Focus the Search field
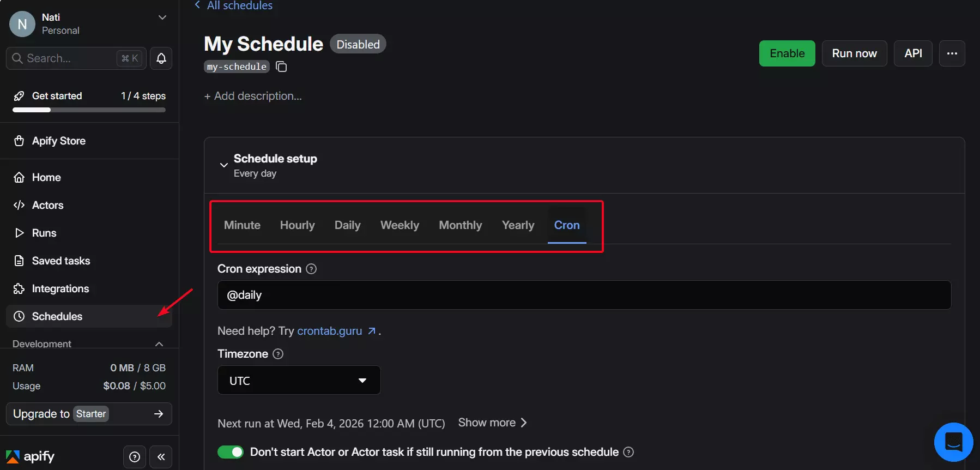Viewport: 980px width, 470px height. pyautogui.click(x=76, y=58)
